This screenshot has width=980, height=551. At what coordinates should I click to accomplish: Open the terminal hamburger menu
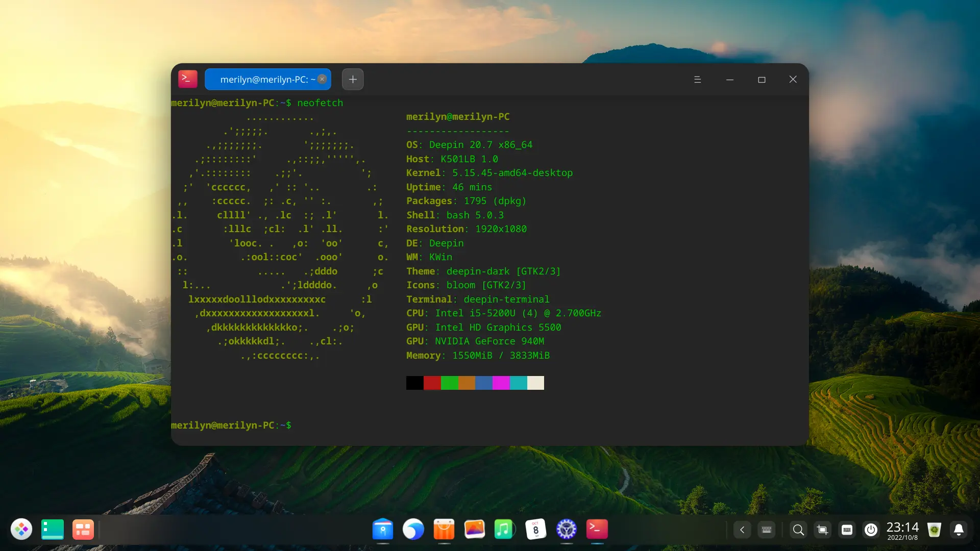click(697, 80)
